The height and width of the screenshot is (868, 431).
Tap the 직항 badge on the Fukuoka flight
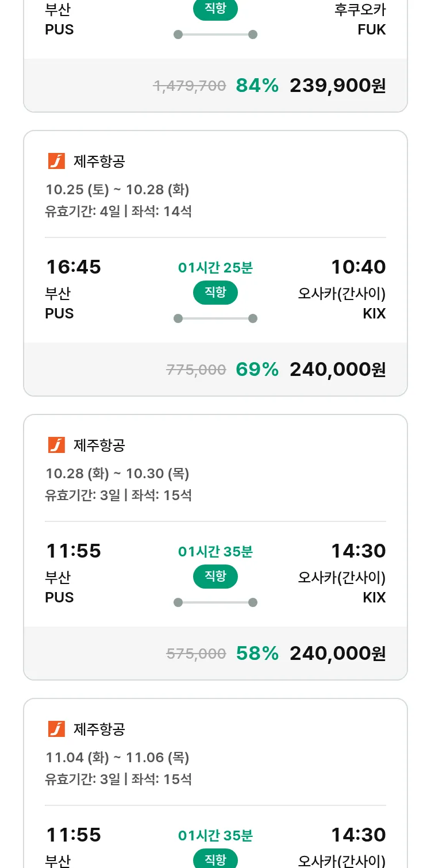point(215,9)
